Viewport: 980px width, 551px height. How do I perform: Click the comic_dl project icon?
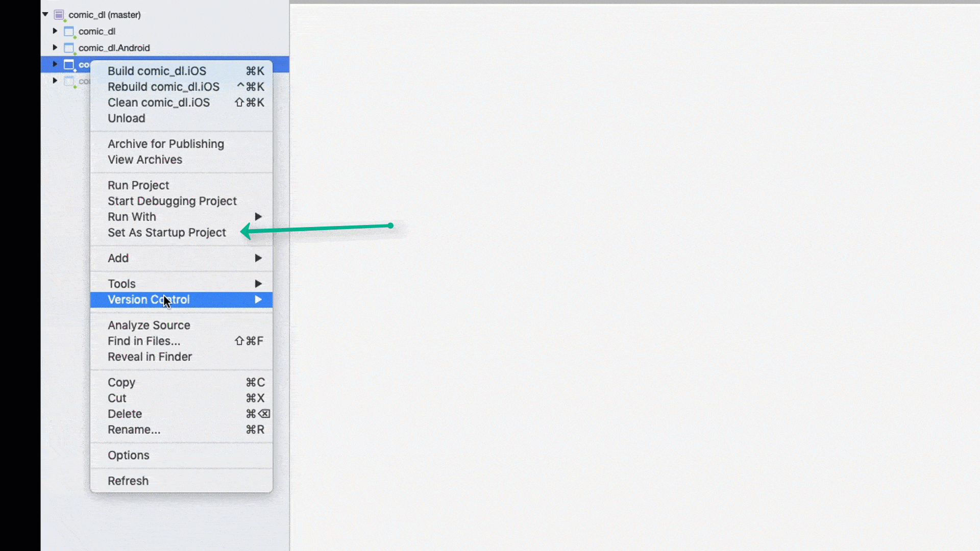(69, 32)
